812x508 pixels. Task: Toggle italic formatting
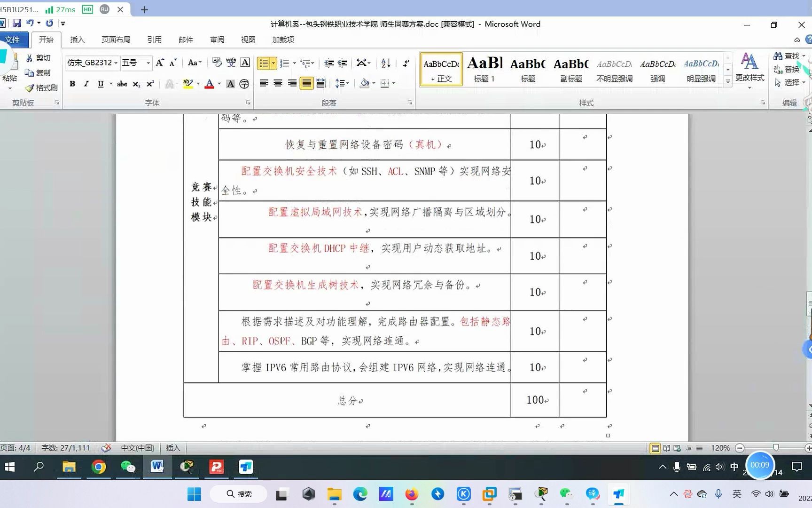(x=86, y=84)
